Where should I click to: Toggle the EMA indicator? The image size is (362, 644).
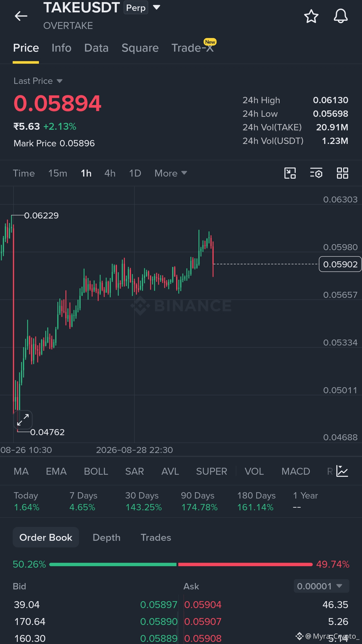(x=56, y=471)
